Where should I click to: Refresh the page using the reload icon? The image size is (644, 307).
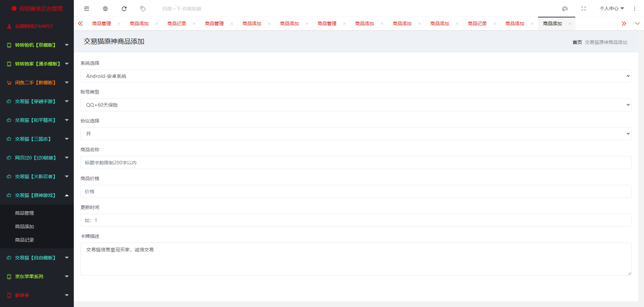[124, 9]
